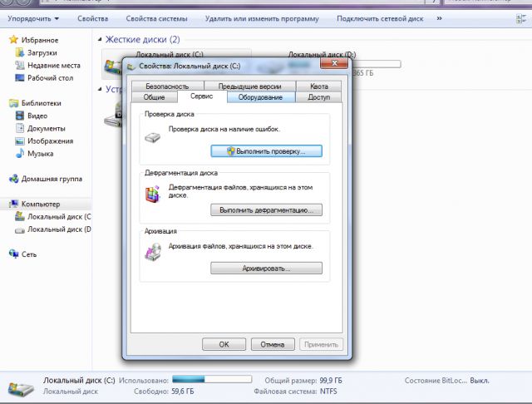Open Музыка library icon
Viewport: 532px width, 404px height.
point(20,153)
